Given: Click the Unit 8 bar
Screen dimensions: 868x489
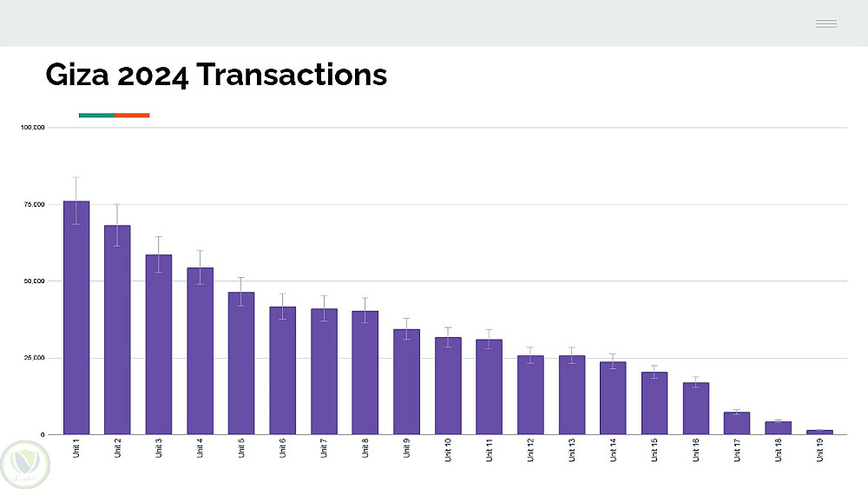Looking at the screenshot, I should point(365,373).
